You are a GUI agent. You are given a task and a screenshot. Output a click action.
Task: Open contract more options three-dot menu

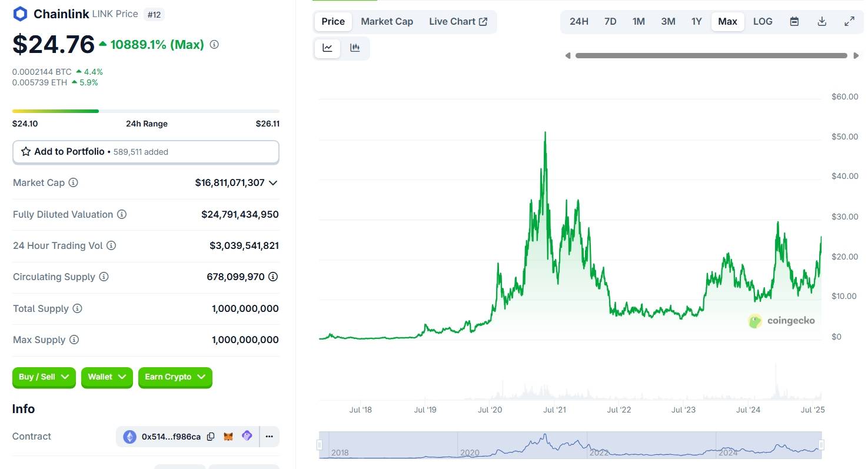coord(269,437)
